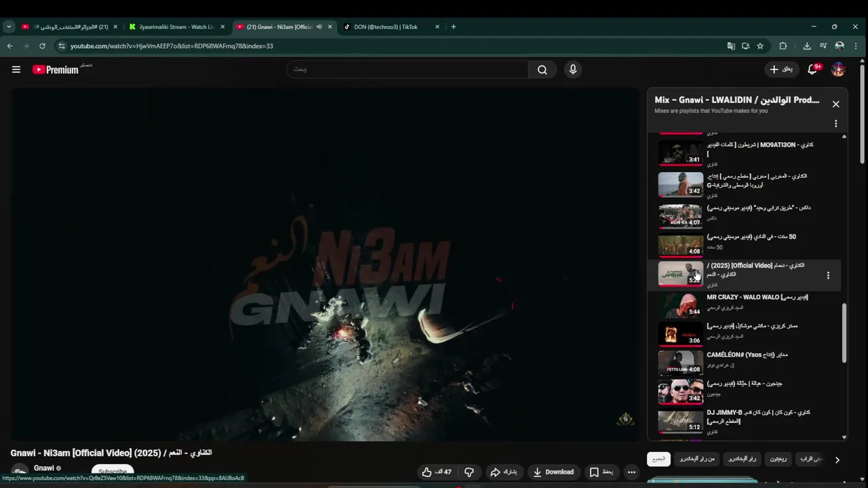Switch to DON TikTok tab
Image resolution: width=868 pixels, height=488 pixels.
[x=385, y=27]
